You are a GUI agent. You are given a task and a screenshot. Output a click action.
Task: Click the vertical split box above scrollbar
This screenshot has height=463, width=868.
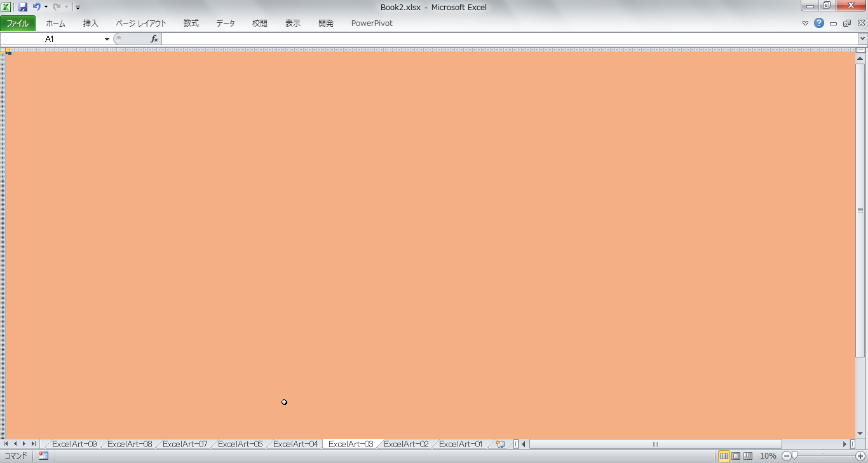pos(860,50)
